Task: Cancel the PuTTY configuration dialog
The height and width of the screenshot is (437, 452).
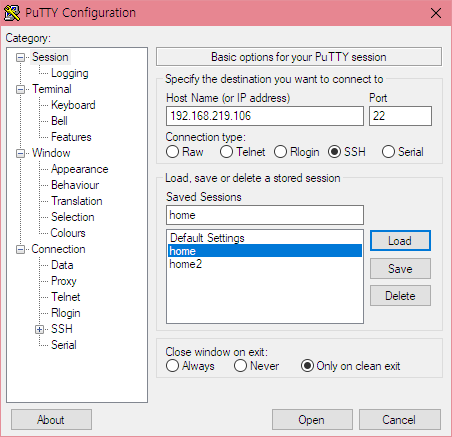Action: 400,420
